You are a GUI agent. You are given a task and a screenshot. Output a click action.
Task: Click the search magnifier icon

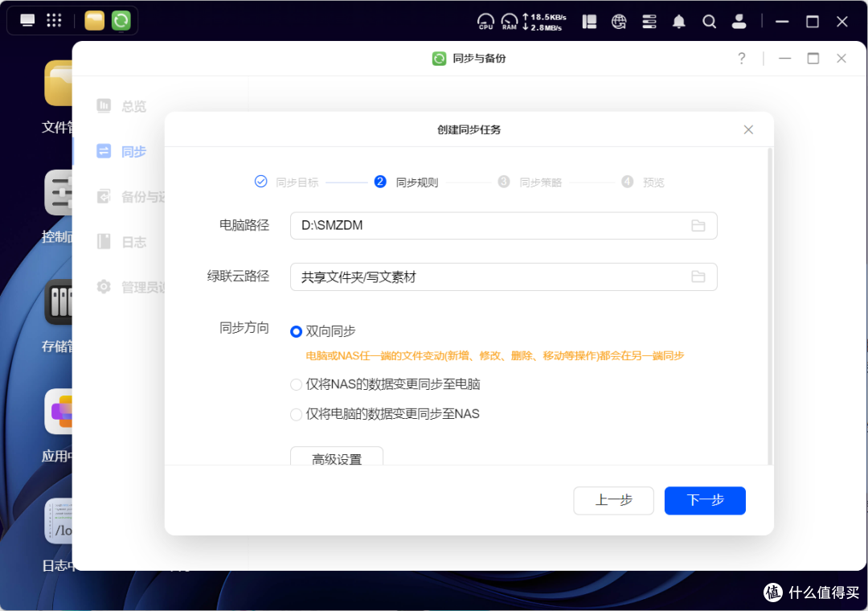709,22
